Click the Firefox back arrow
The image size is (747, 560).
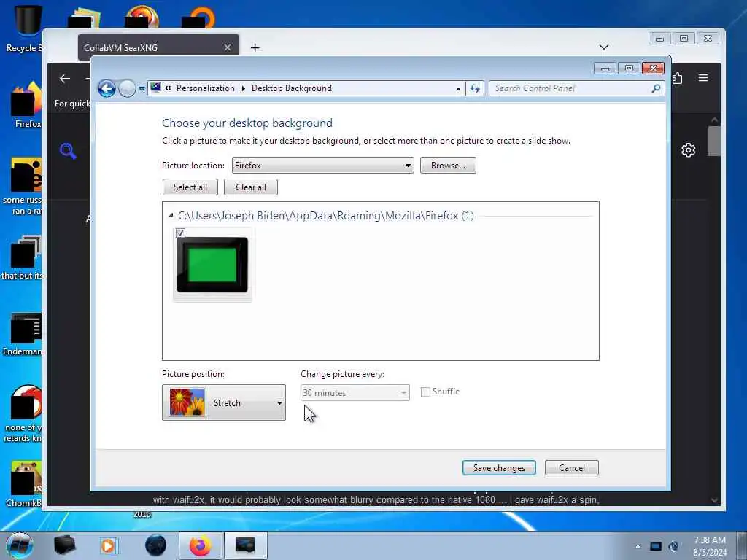pyautogui.click(x=65, y=78)
